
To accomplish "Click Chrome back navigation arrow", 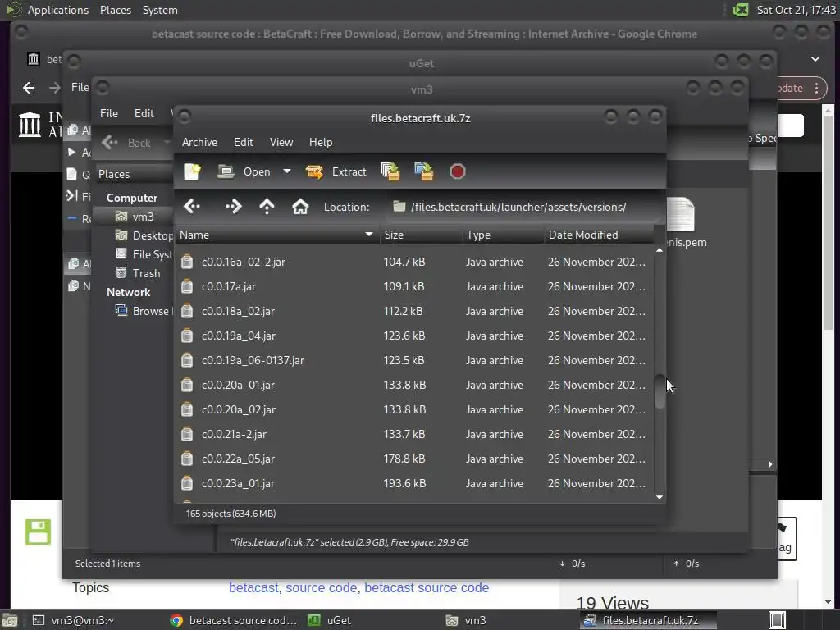I will point(29,87).
